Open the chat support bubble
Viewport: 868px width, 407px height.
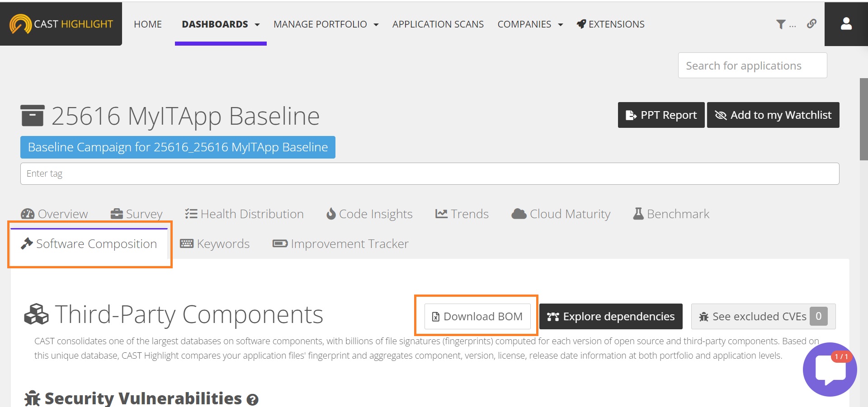tap(830, 370)
